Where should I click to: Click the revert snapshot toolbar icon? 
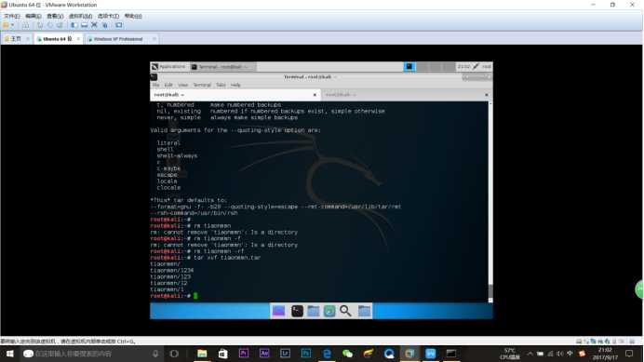click(x=49, y=25)
